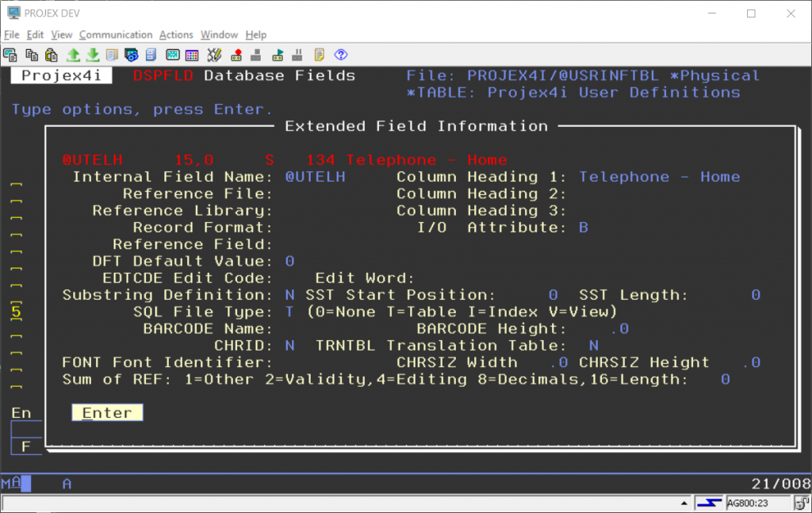Screen dimensions: 812x513
Task: Click the blue file cabinet toolbar icon
Action: tap(151, 55)
